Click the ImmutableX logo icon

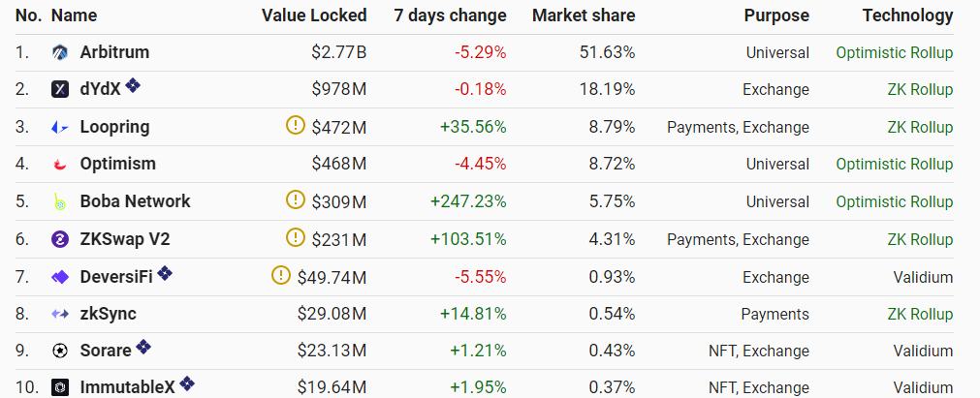coord(60,387)
